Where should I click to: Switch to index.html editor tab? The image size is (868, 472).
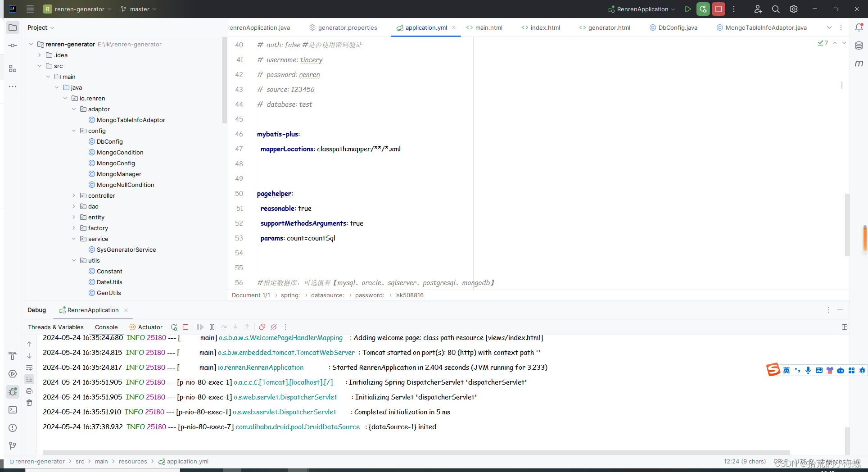pos(541,27)
